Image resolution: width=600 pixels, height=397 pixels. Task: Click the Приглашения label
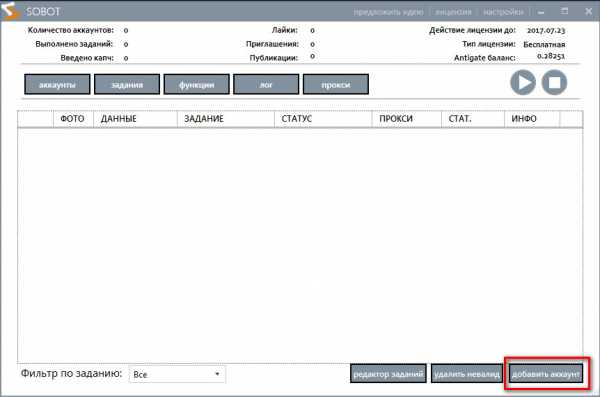tap(272, 44)
